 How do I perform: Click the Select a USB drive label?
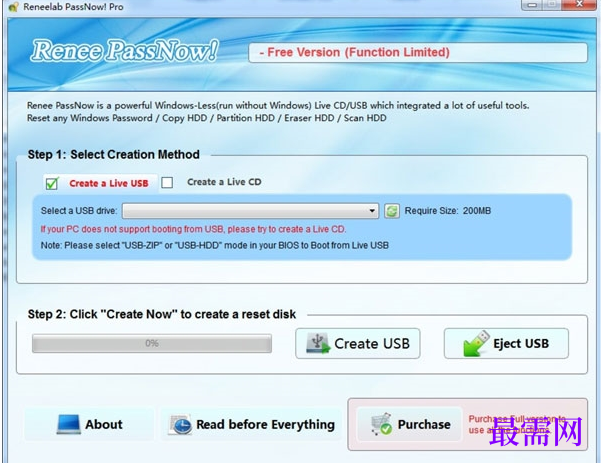pos(79,211)
